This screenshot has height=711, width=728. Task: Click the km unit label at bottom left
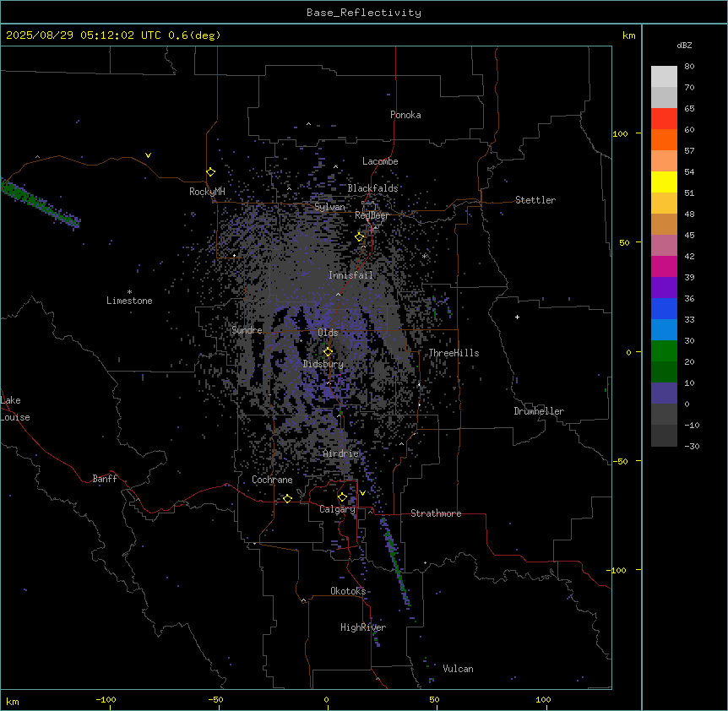[13, 702]
